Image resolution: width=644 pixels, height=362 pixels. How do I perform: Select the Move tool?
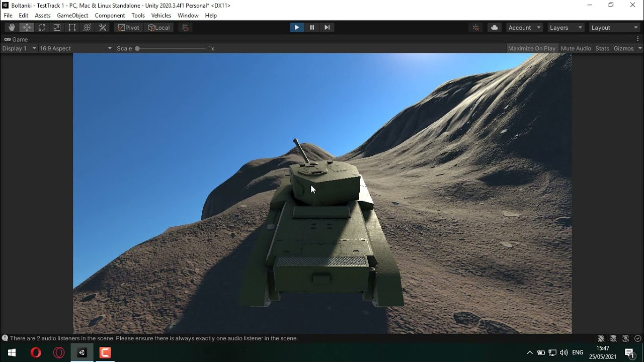27,28
